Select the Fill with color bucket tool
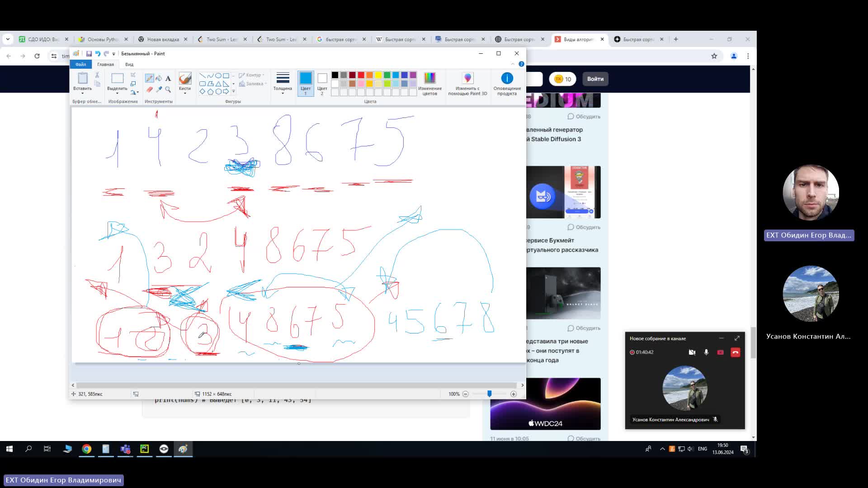The image size is (868, 488). pyautogui.click(x=159, y=78)
